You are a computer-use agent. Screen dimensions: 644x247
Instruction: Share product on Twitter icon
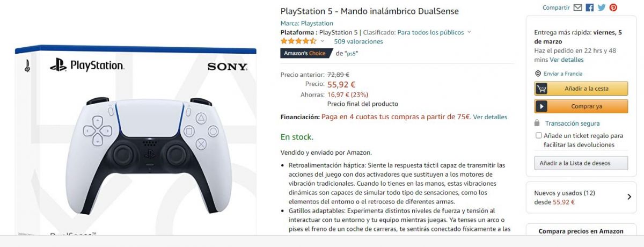point(601,8)
